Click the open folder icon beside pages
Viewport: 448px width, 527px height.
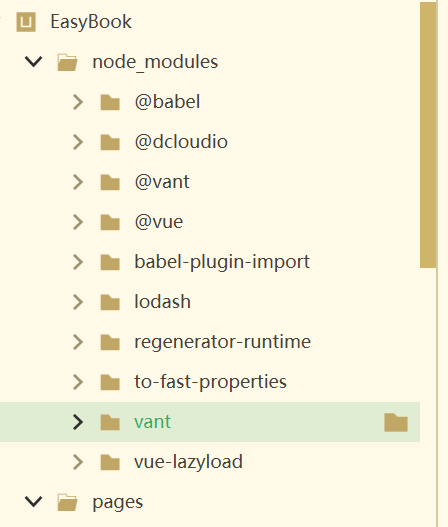click(x=67, y=502)
